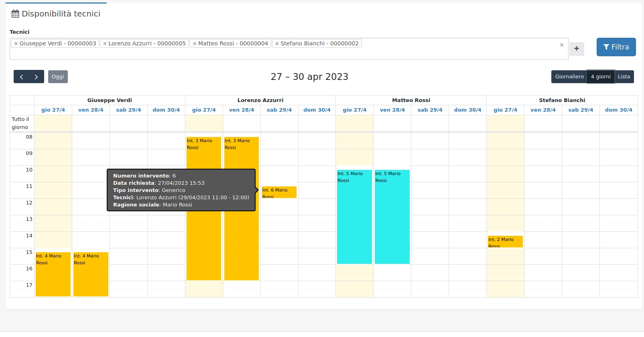The height and width of the screenshot is (337, 644).
Task: Go to next date range
Action: coord(36,77)
